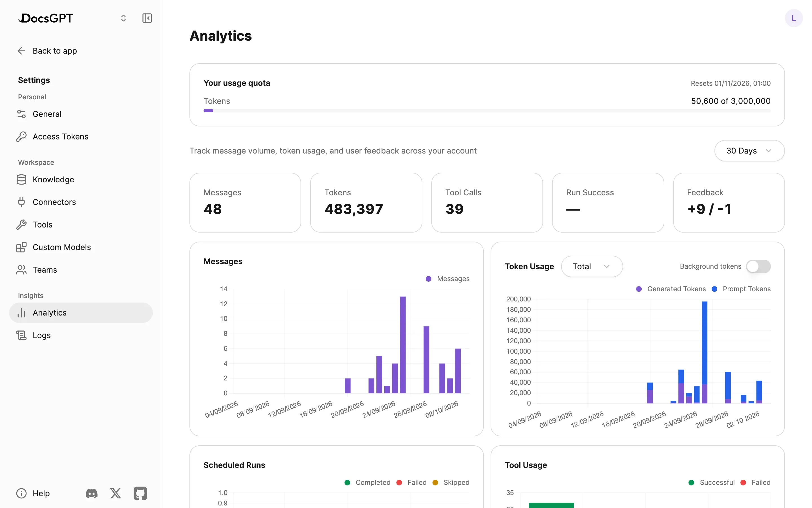Collapse the sidebar panel icon
812x508 pixels.
click(147, 18)
